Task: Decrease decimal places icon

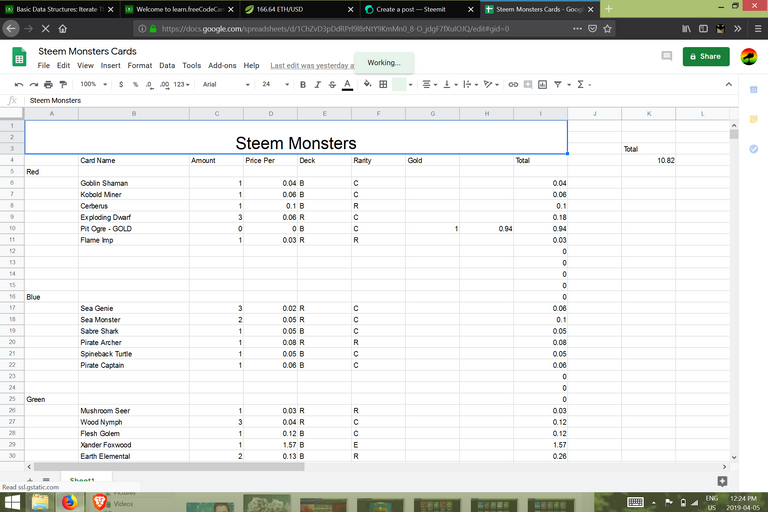Action: (x=149, y=84)
